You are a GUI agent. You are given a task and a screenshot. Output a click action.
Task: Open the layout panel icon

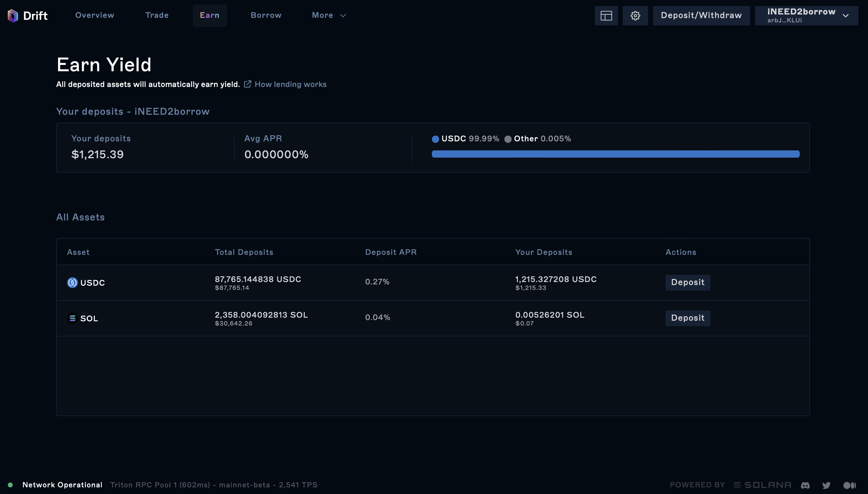point(606,16)
